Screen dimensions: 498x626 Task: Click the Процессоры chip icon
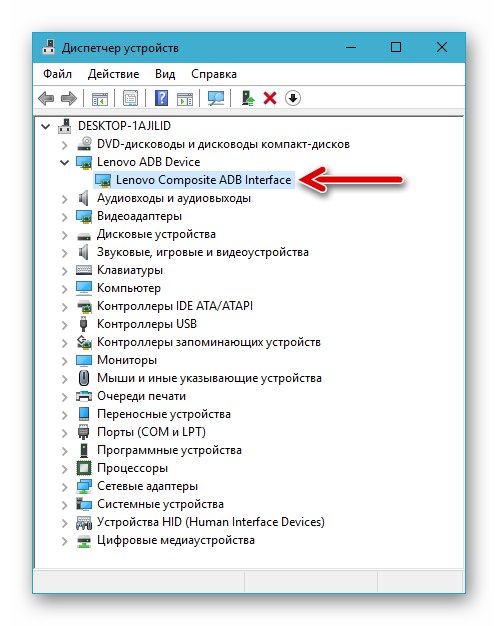coord(84,468)
